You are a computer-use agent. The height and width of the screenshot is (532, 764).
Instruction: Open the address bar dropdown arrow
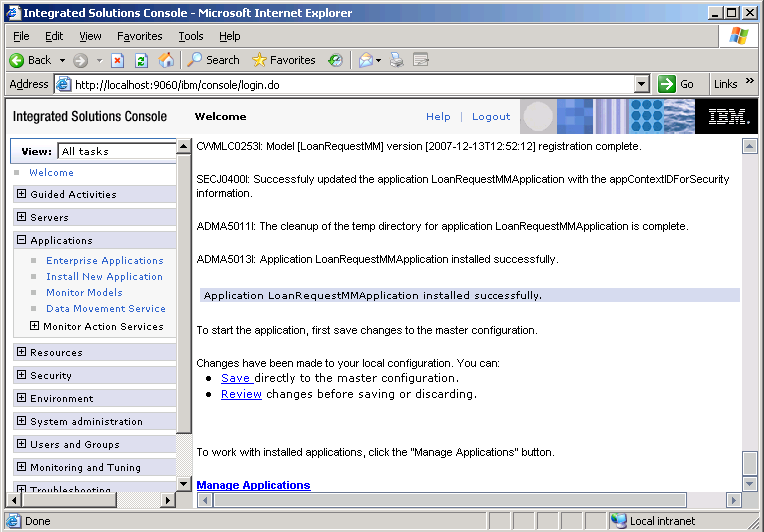click(x=642, y=85)
